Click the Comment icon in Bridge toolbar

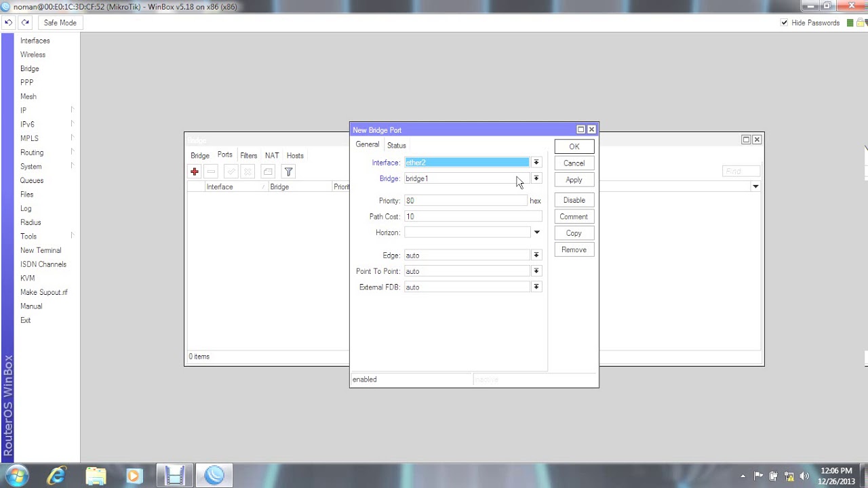268,172
